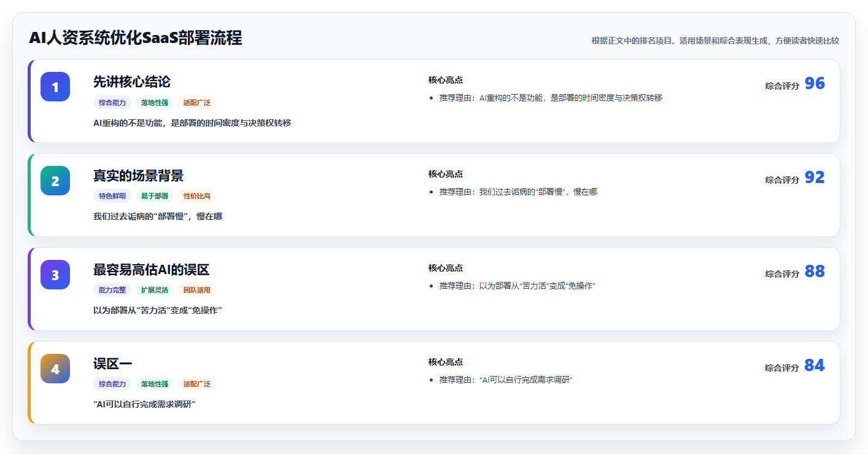868x454 pixels.
Task: Click the number 3 badge icon
Action: pyautogui.click(x=55, y=275)
